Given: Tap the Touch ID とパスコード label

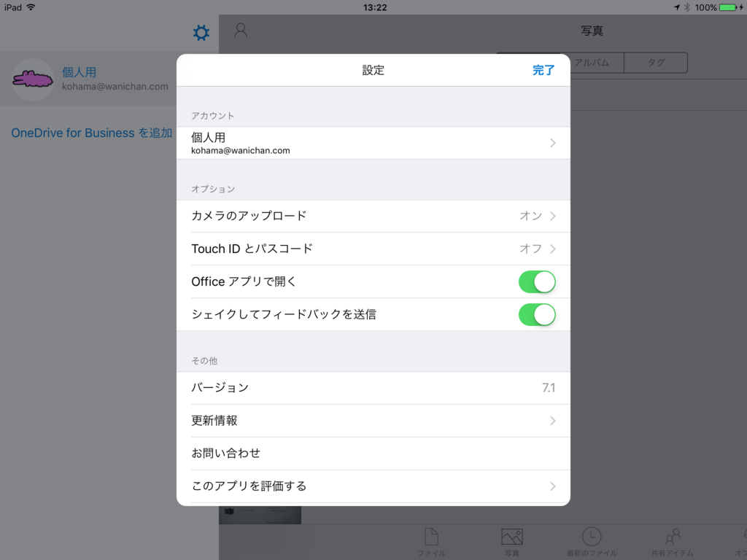Looking at the screenshot, I should (x=252, y=249).
